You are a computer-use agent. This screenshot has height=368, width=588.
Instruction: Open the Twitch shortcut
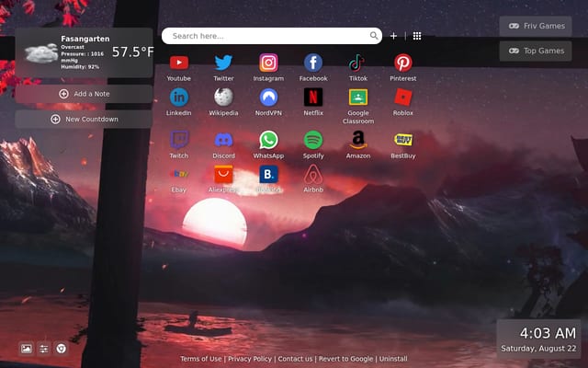[x=179, y=140]
